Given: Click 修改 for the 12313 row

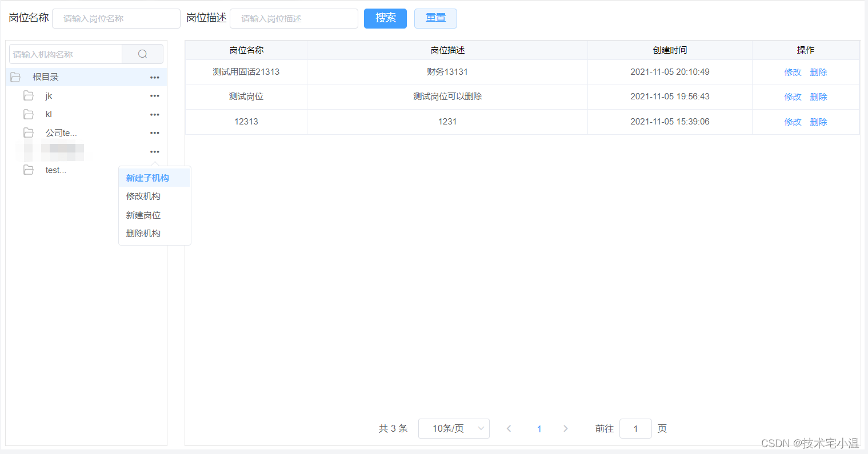Looking at the screenshot, I should [x=793, y=122].
